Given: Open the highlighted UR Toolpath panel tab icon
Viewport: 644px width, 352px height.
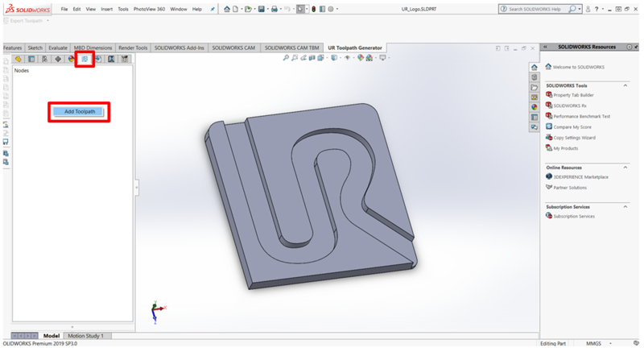Looking at the screenshot, I should coord(85,59).
